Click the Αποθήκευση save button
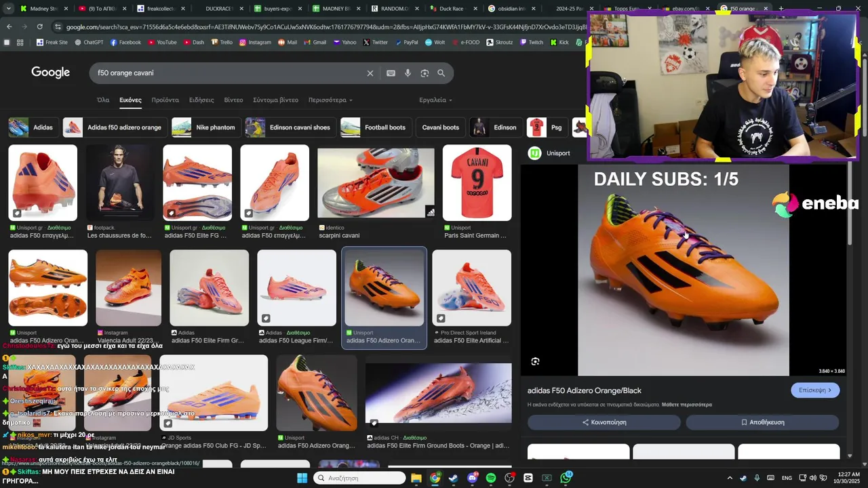Screen dimensions: 868x488 click(x=762, y=422)
